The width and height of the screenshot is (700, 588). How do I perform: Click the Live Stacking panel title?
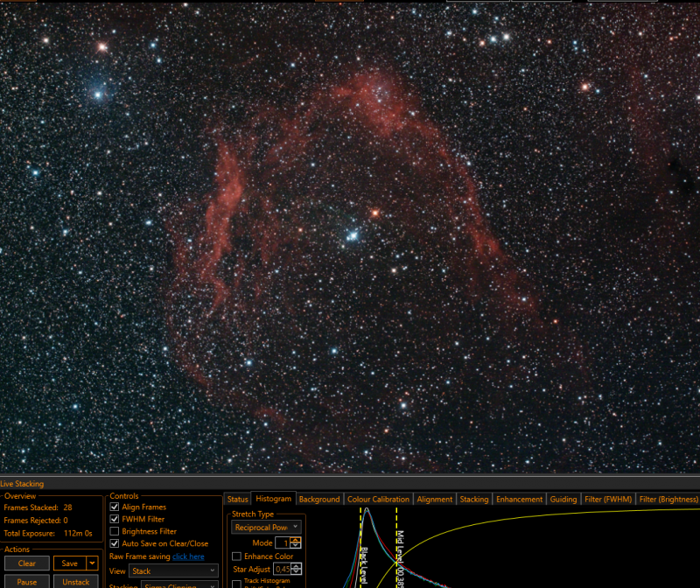[22, 484]
